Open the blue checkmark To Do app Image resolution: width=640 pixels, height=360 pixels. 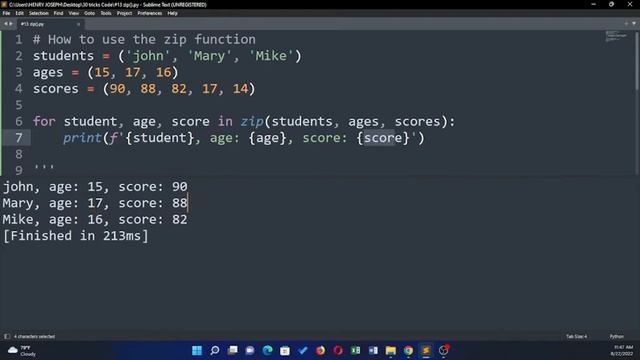302,350
